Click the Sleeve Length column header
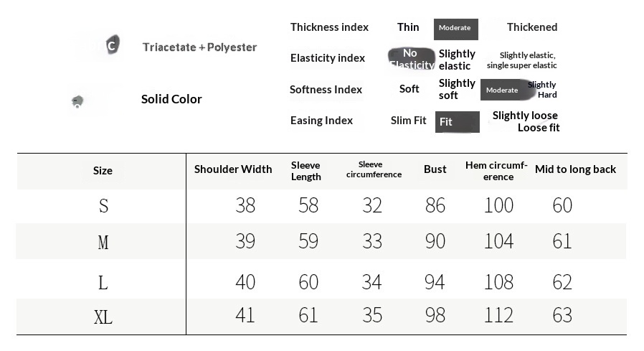644x351 pixels. [306, 171]
